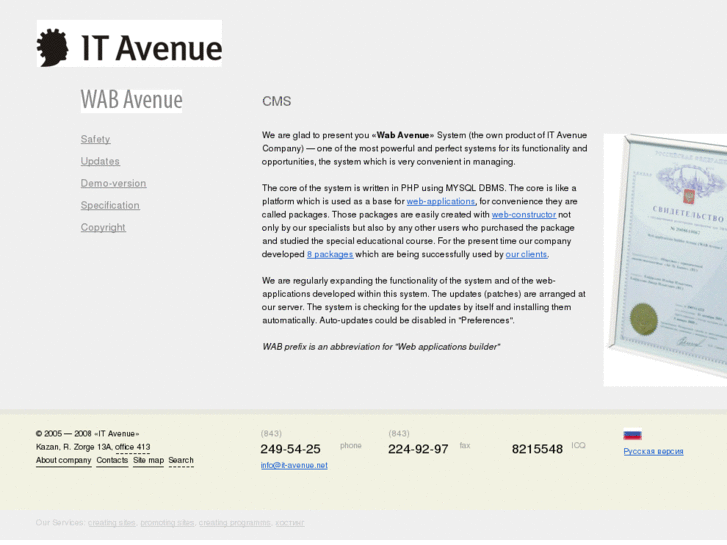
Task: Click the © 2005 — 2008 copyright text
Action: point(88,434)
